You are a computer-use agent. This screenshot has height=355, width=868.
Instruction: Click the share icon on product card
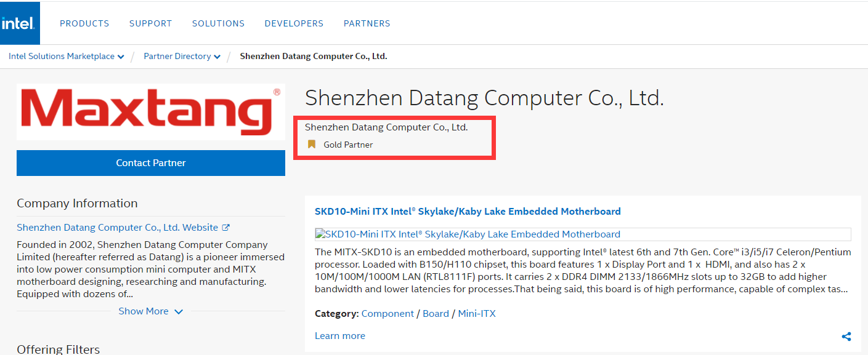coord(846,337)
